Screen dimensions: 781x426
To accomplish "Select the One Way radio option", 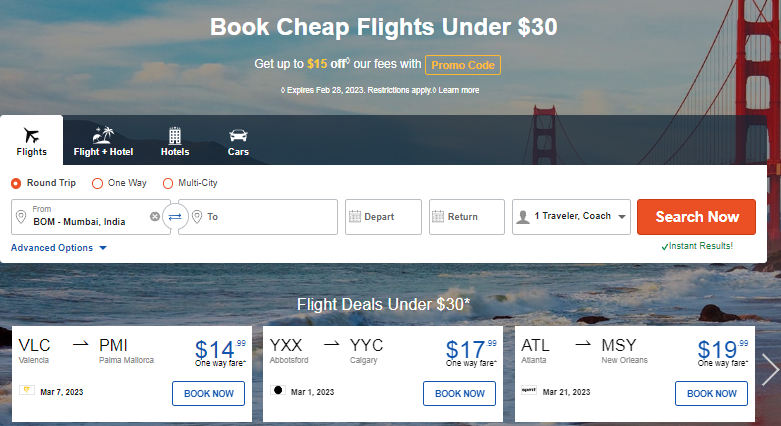I will (97, 183).
